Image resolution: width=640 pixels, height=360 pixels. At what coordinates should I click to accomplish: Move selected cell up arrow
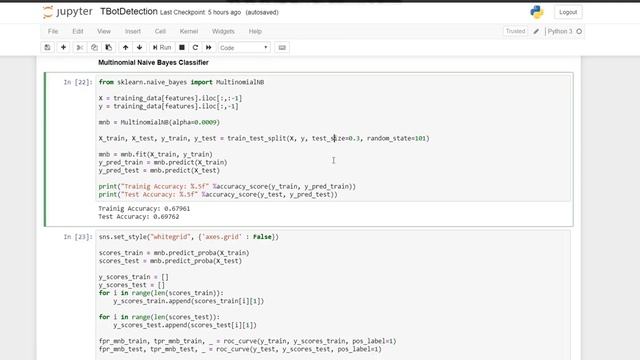[x=125, y=47]
